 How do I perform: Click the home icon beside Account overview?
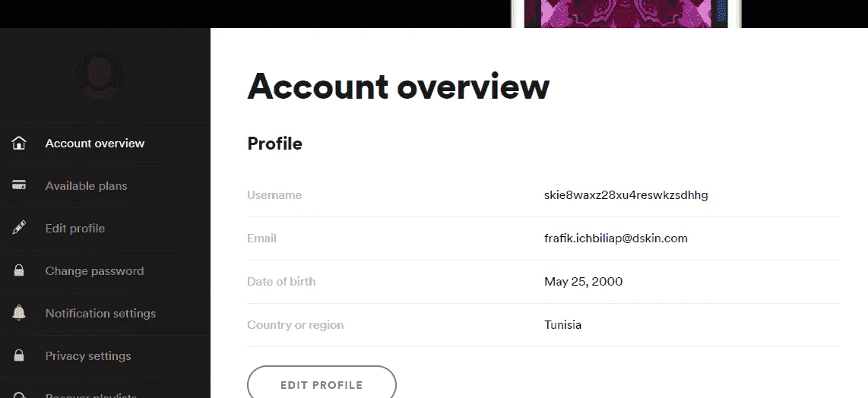click(x=19, y=144)
